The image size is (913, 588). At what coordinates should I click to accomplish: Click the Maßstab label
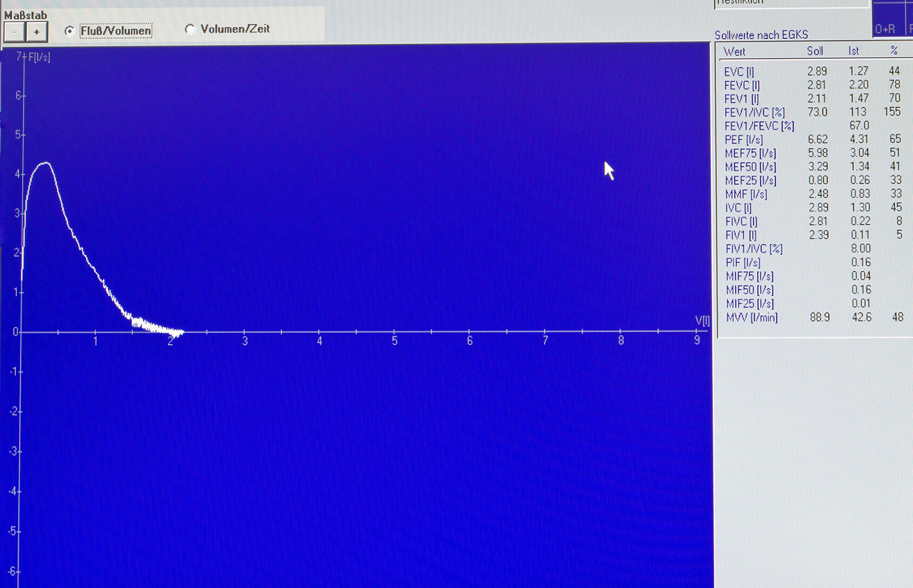[x=25, y=15]
